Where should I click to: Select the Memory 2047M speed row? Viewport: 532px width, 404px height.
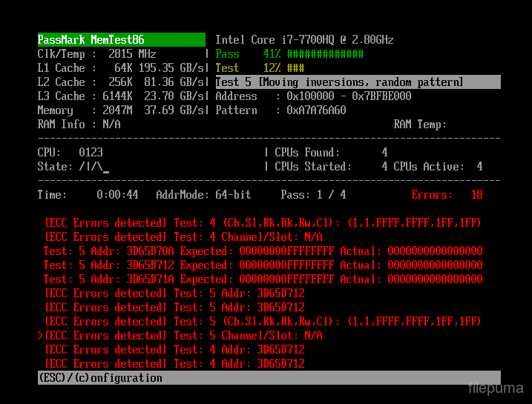121,110
